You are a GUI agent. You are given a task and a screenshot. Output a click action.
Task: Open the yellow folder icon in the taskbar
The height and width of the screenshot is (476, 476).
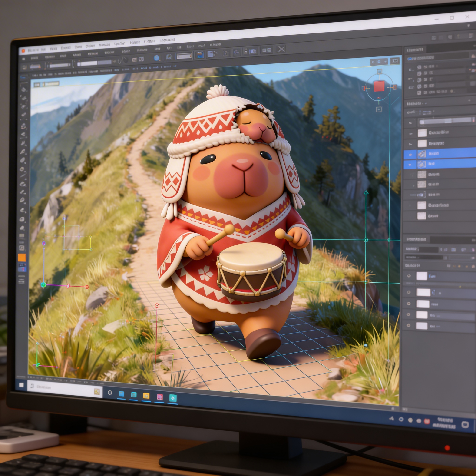pyautogui.click(x=146, y=396)
